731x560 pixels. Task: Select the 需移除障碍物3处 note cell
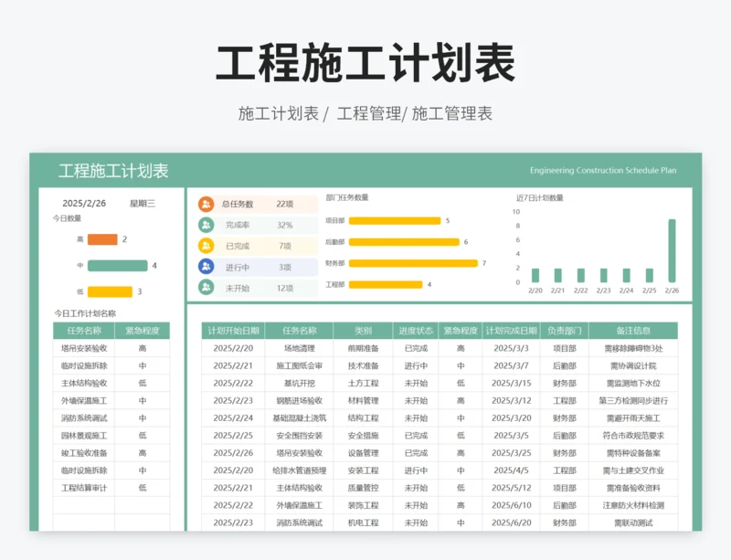633,348
